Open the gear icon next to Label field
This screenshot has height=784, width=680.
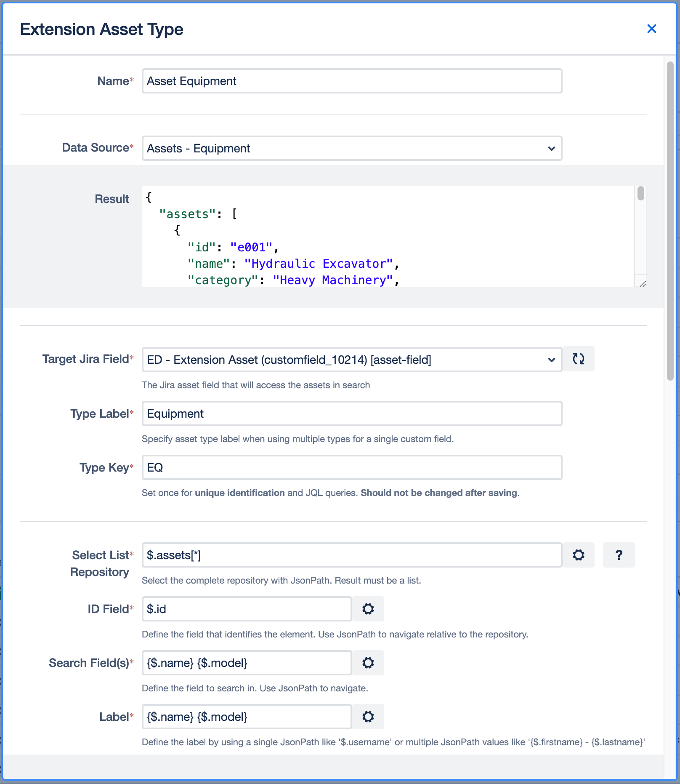(368, 717)
